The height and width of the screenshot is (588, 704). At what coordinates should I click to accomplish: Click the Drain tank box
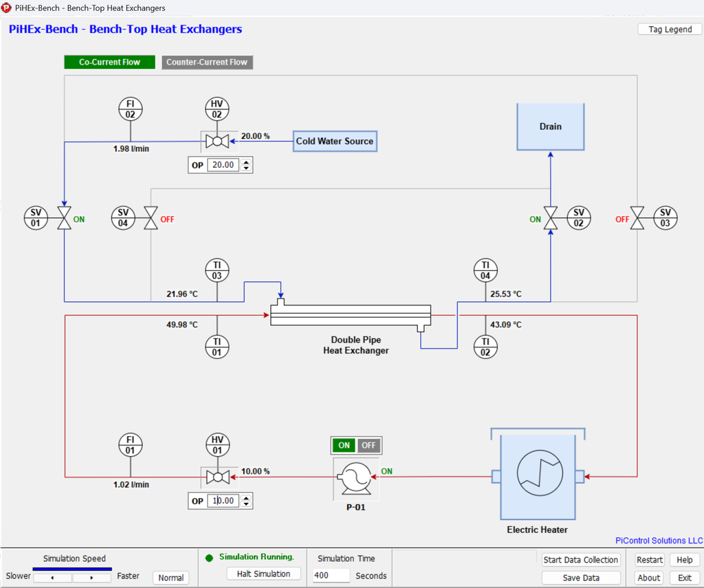pyautogui.click(x=551, y=127)
